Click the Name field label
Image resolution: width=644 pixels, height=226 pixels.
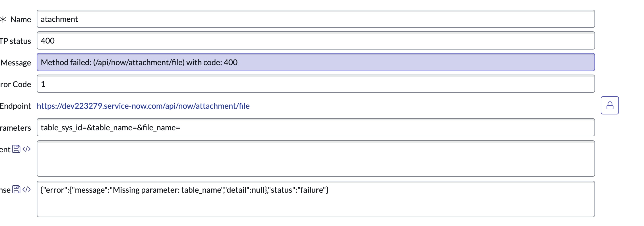21,19
